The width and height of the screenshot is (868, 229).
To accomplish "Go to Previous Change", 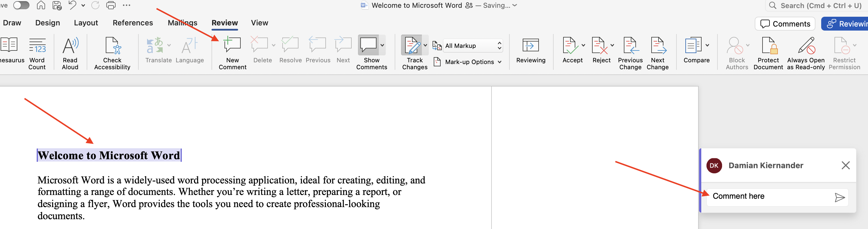I will pos(630,53).
